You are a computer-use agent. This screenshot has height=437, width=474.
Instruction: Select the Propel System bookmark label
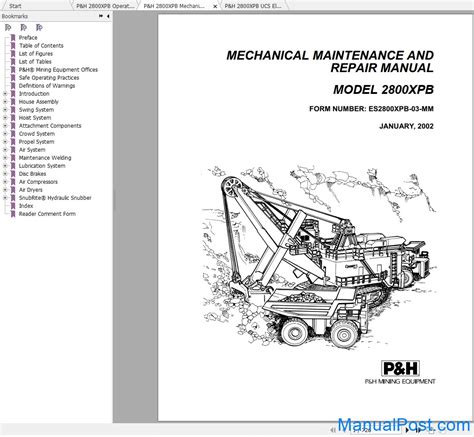[x=36, y=142]
